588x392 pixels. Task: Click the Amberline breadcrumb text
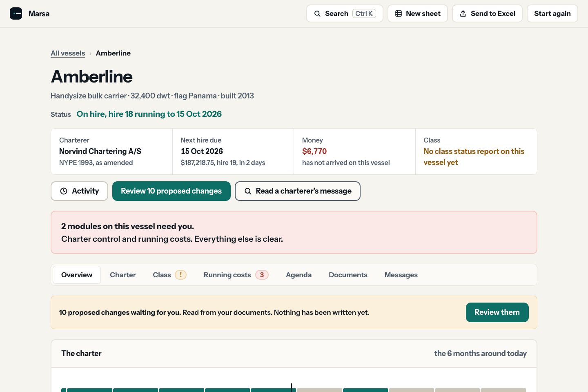113,53
